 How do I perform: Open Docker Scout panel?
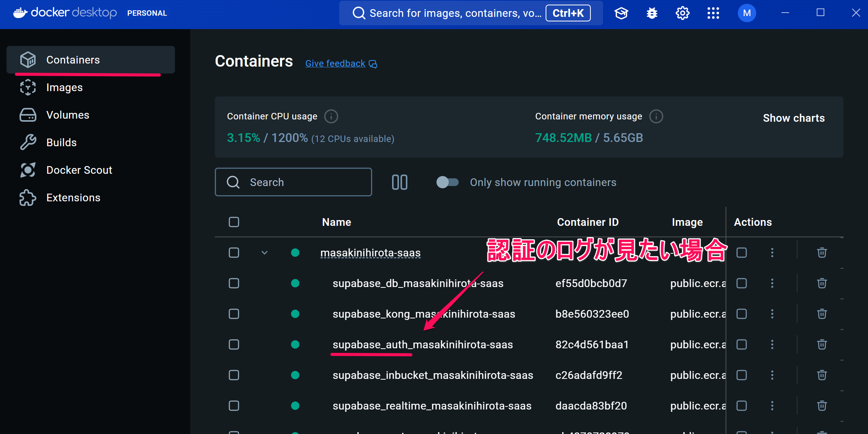tap(79, 170)
